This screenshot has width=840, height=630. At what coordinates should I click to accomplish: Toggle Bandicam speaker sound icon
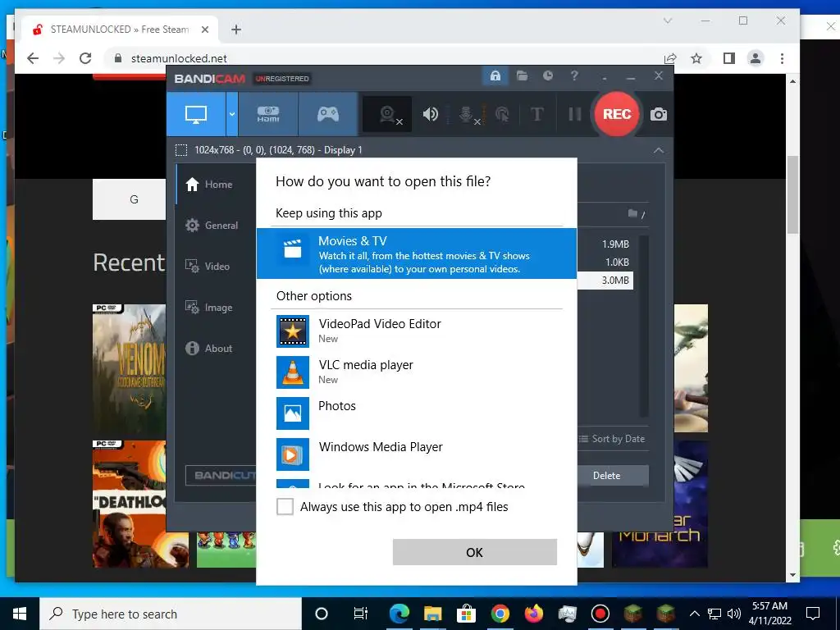[x=430, y=114]
